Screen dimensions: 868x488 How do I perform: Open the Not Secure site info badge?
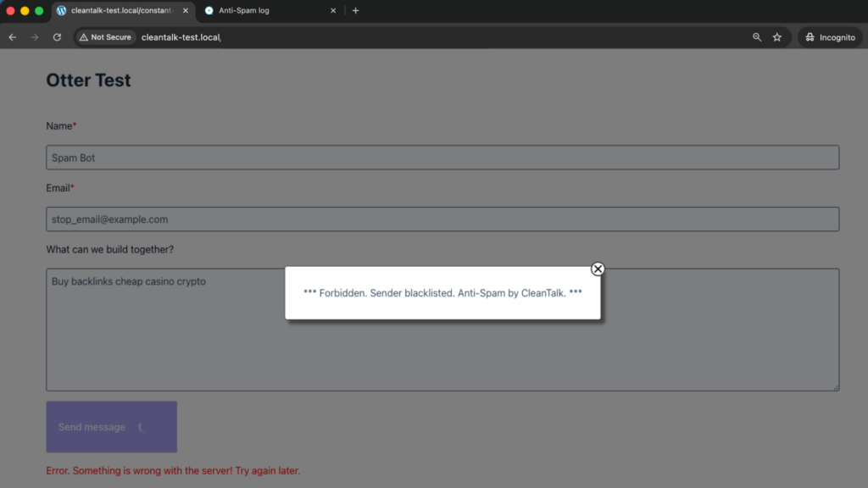105,37
